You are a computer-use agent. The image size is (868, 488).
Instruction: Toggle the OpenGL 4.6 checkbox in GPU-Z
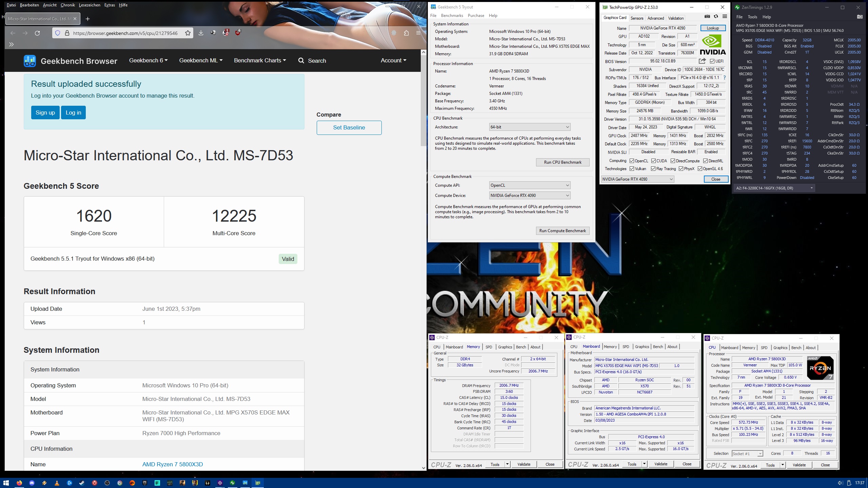pos(700,169)
